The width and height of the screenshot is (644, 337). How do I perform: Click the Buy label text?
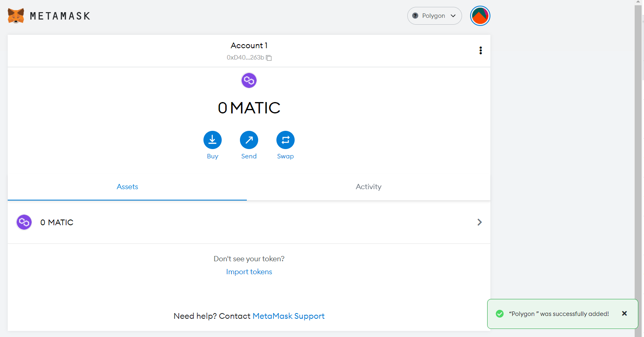(x=212, y=156)
